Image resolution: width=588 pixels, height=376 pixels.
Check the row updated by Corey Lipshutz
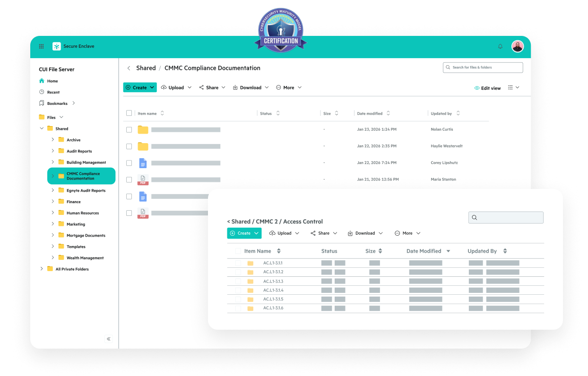coord(129,163)
